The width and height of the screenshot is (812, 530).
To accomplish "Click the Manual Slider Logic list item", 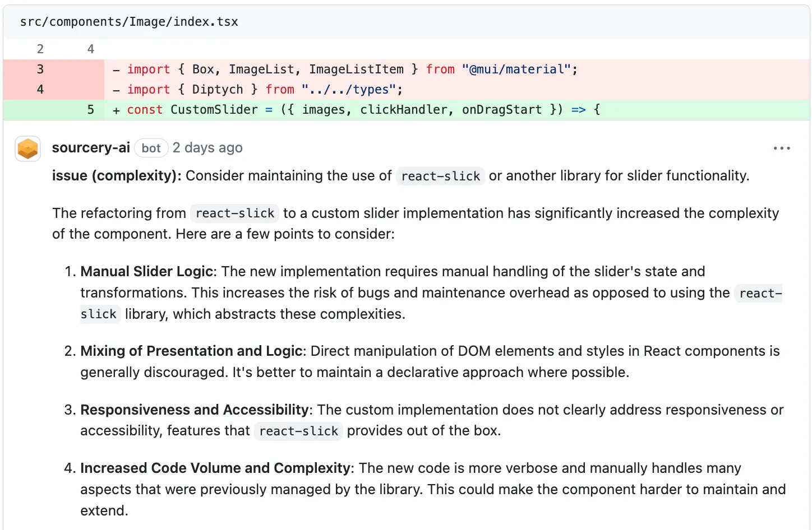I will click(x=147, y=271).
